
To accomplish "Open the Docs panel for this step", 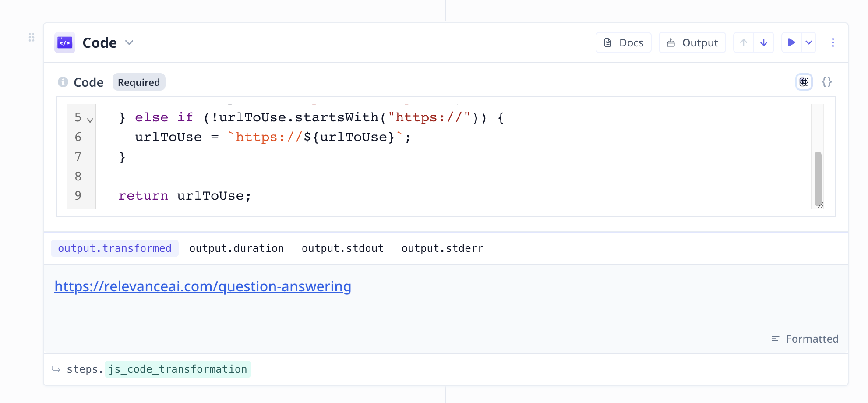I will click(x=623, y=42).
